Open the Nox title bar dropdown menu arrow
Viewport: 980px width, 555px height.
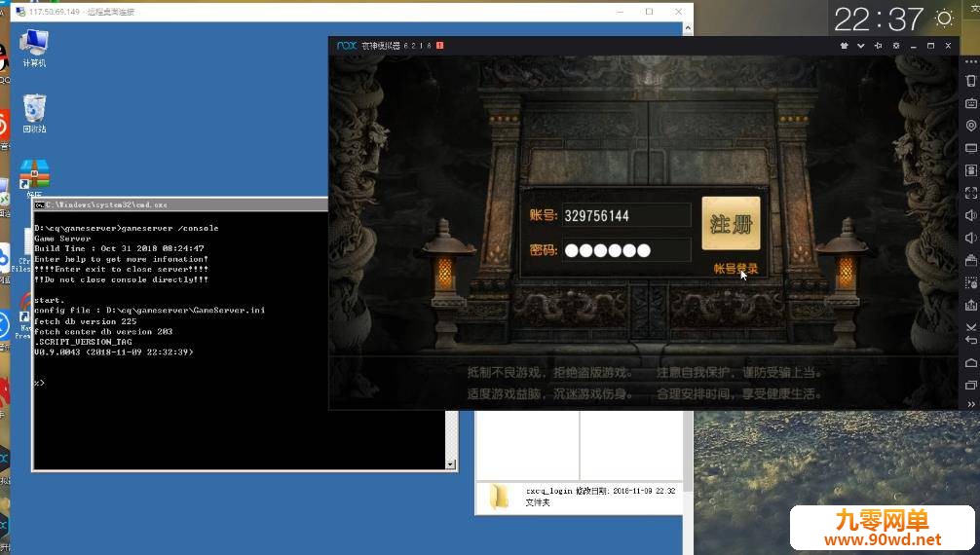coord(860,46)
